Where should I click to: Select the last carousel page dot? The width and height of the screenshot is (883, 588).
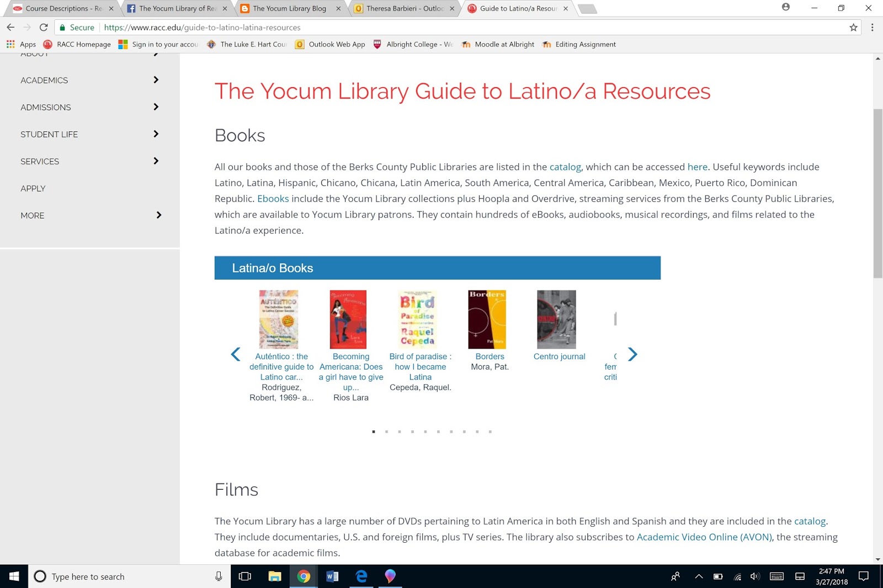pyautogui.click(x=490, y=432)
